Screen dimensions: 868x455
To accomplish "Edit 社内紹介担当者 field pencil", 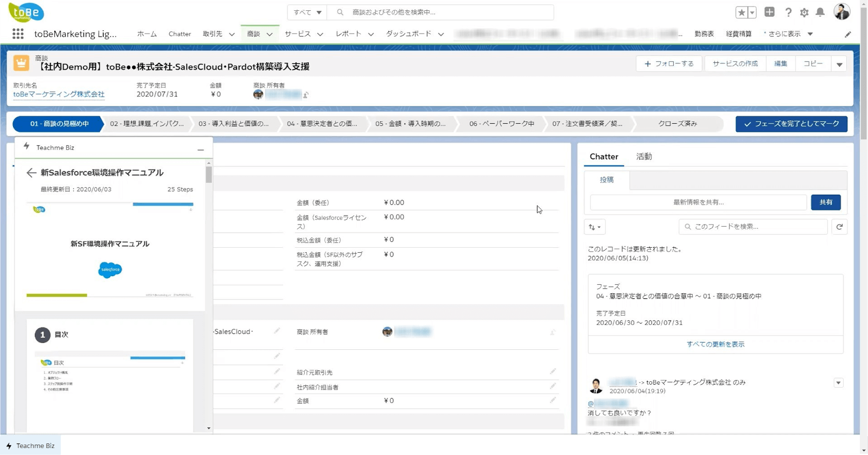I will [x=553, y=386].
